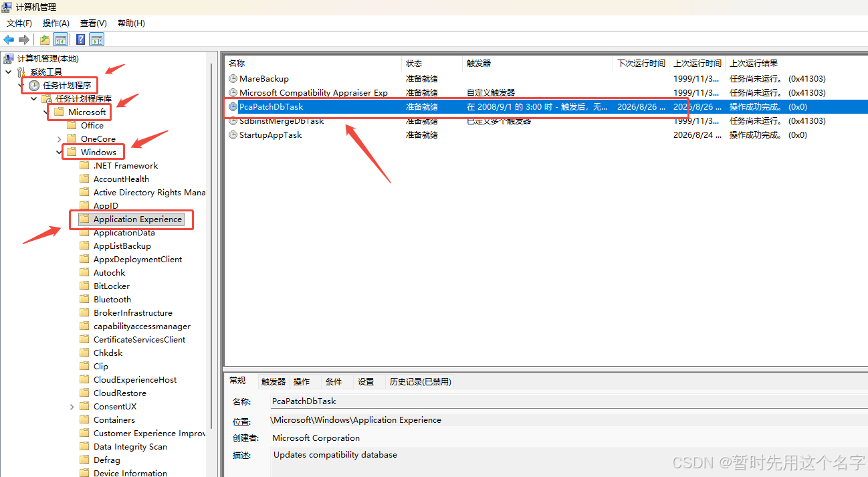Sort tasks by the 名称 column header

point(313,64)
